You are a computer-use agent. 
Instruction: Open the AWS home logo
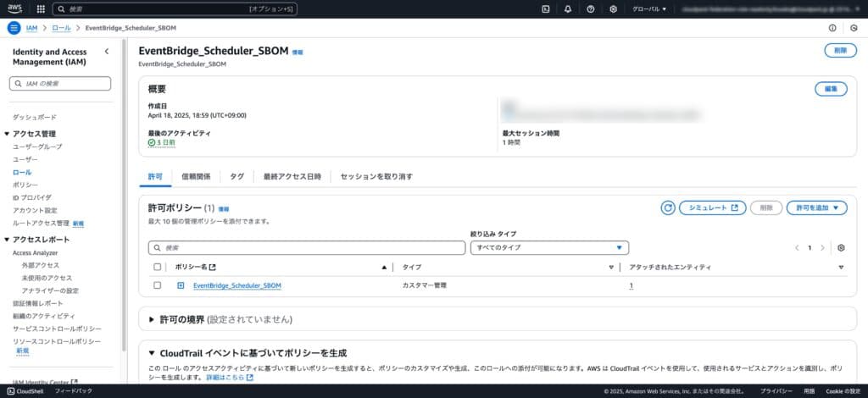15,8
